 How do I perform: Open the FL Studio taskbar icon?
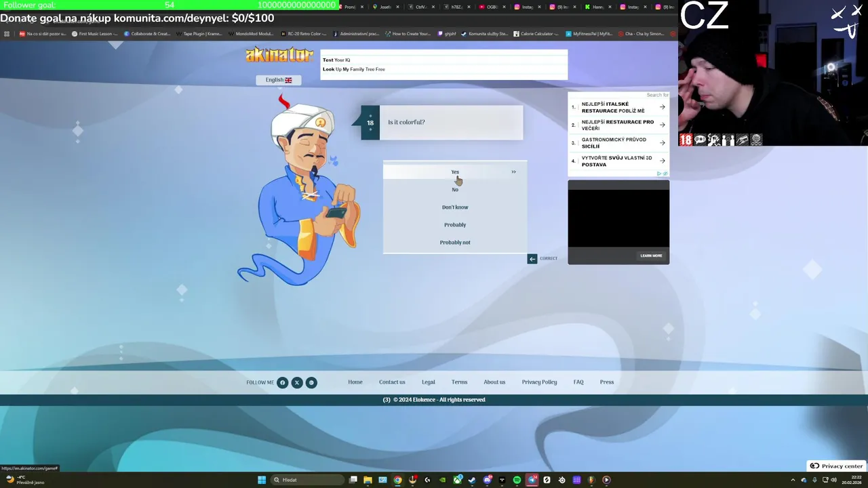coord(591,480)
